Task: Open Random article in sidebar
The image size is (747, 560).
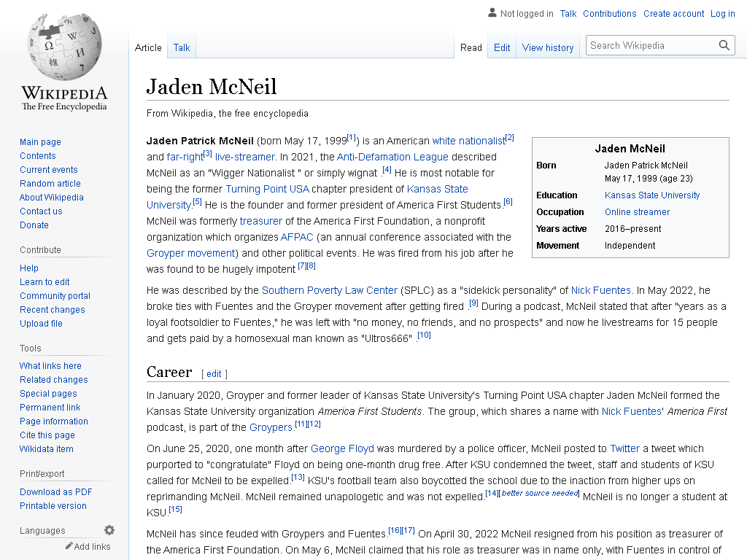Action: point(50,183)
